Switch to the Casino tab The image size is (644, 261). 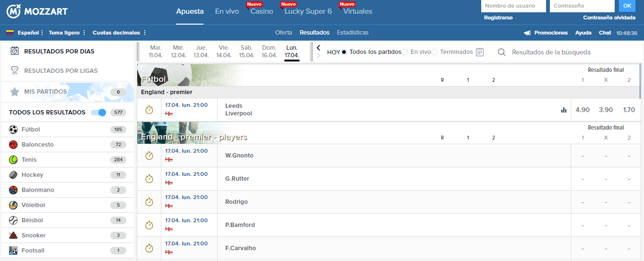tap(262, 11)
